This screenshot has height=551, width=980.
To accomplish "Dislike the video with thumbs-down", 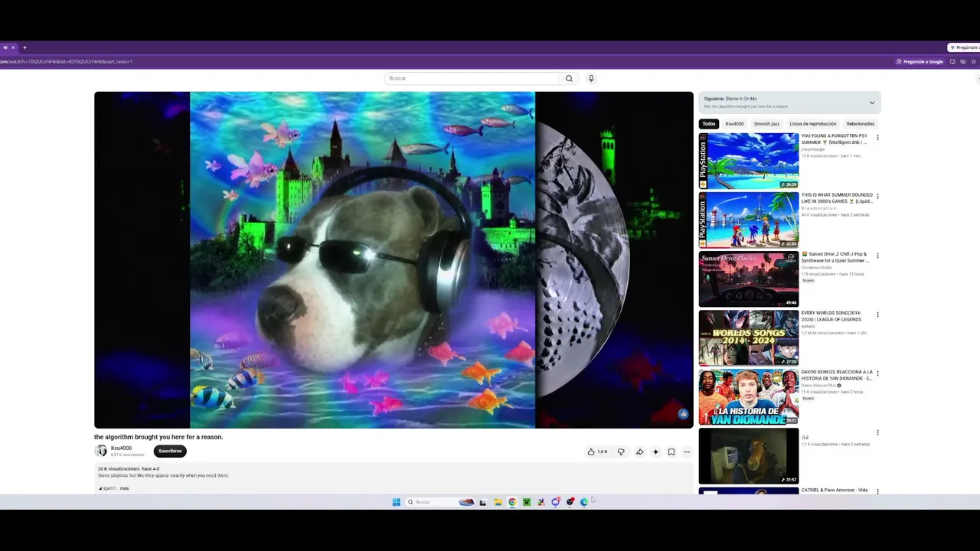I will pos(621,452).
